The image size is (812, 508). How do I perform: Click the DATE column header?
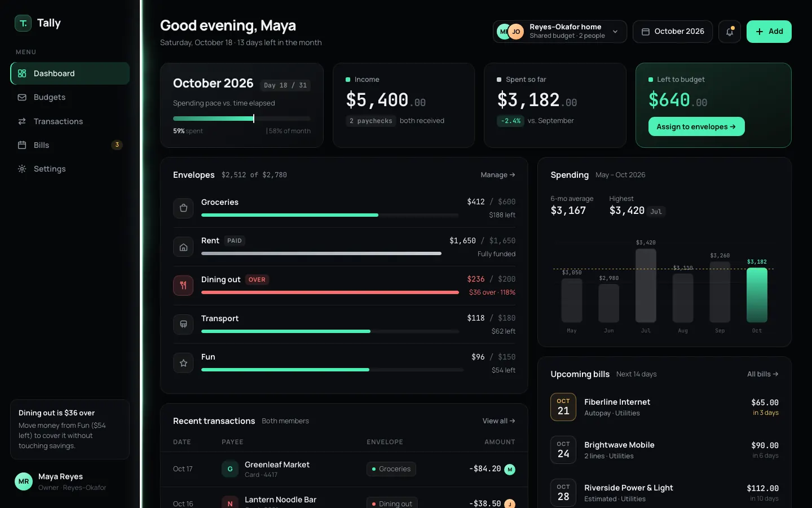pyautogui.click(x=182, y=442)
